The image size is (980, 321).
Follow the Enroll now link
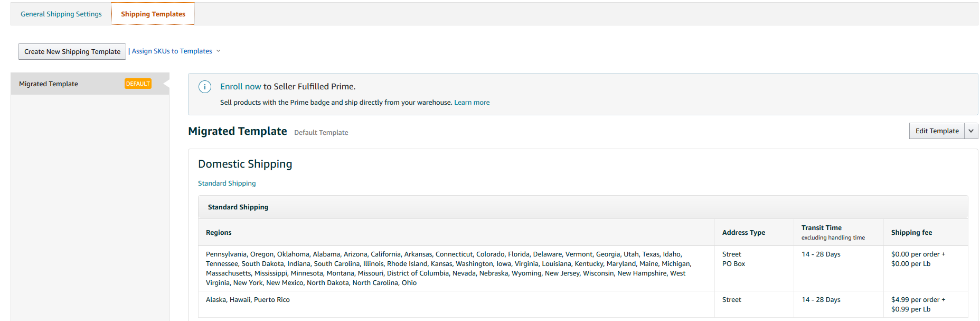(x=240, y=87)
